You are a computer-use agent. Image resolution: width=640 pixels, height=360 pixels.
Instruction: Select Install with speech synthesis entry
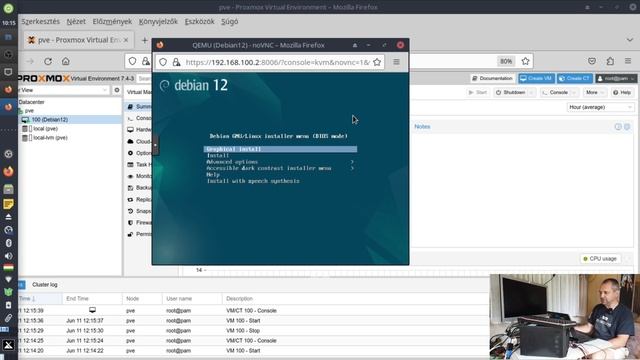[253, 181]
